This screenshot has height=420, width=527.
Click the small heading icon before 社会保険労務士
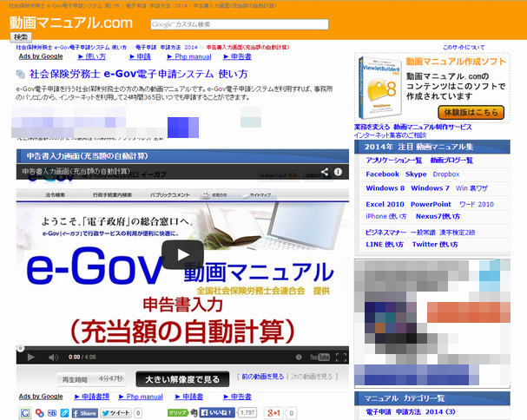[21, 74]
